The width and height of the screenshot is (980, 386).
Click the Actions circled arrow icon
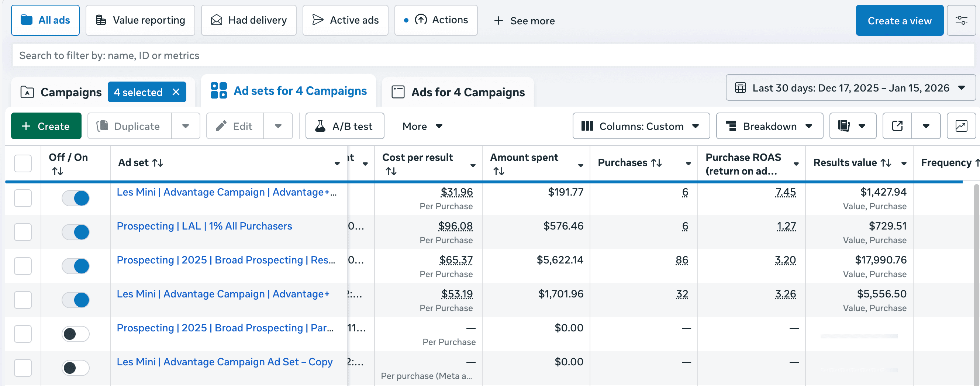[421, 20]
